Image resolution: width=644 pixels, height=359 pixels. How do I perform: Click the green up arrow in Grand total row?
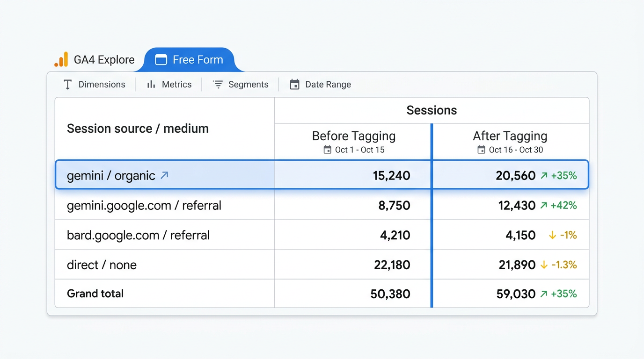(x=544, y=294)
